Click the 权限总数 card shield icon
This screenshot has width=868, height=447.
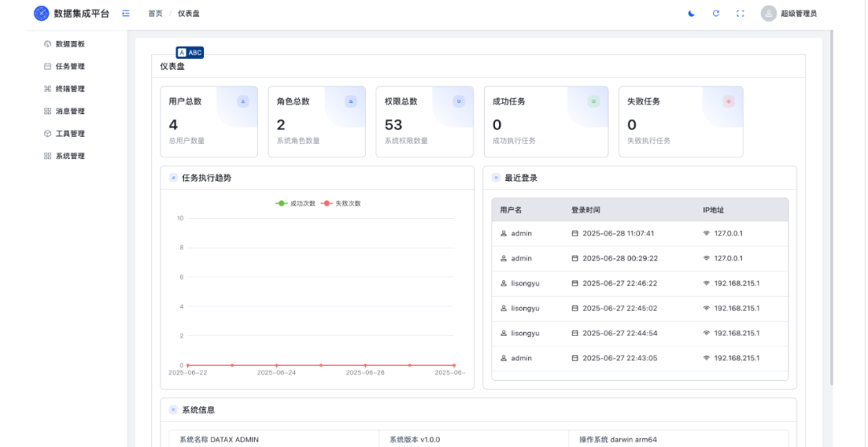458,101
